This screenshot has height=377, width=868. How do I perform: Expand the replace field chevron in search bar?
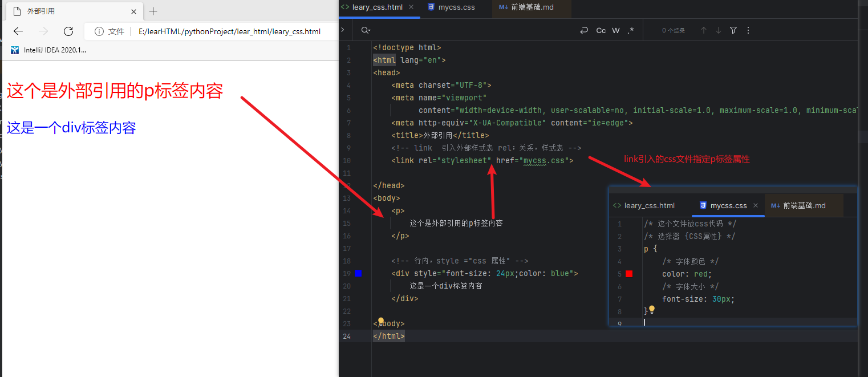point(342,30)
